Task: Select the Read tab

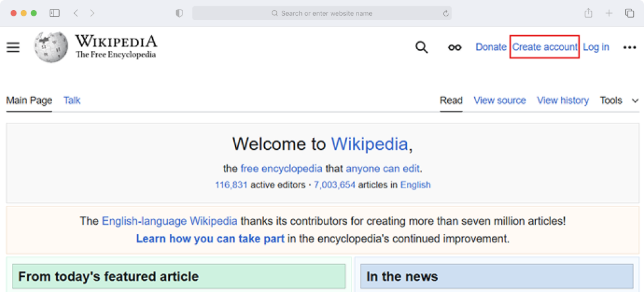Action: [x=451, y=100]
